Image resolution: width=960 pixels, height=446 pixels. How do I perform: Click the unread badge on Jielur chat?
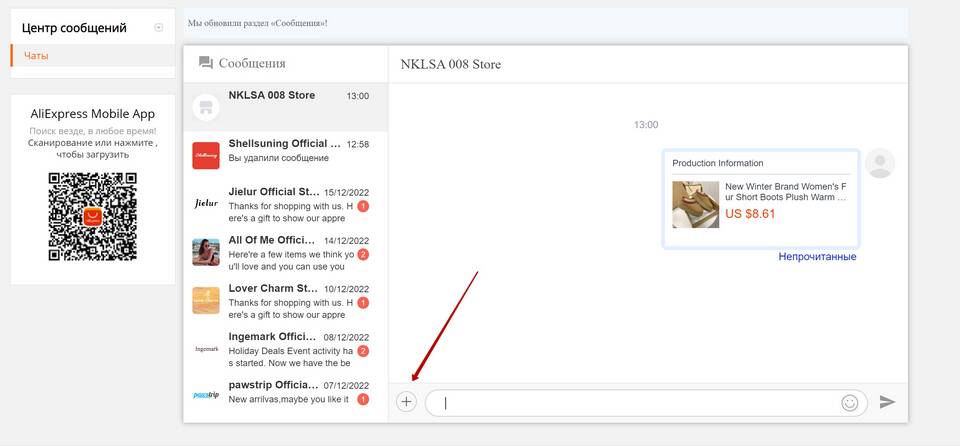point(363,206)
